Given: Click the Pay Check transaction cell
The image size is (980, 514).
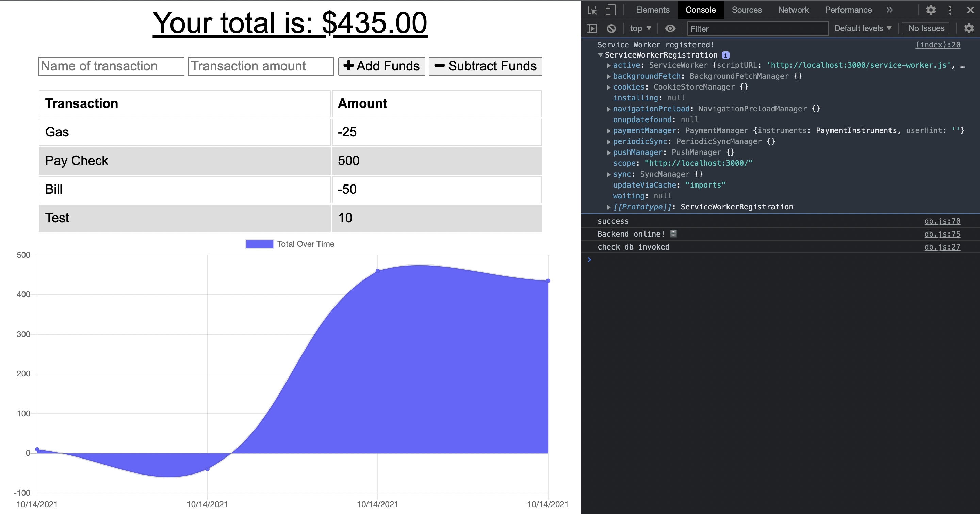Looking at the screenshot, I should point(184,161).
